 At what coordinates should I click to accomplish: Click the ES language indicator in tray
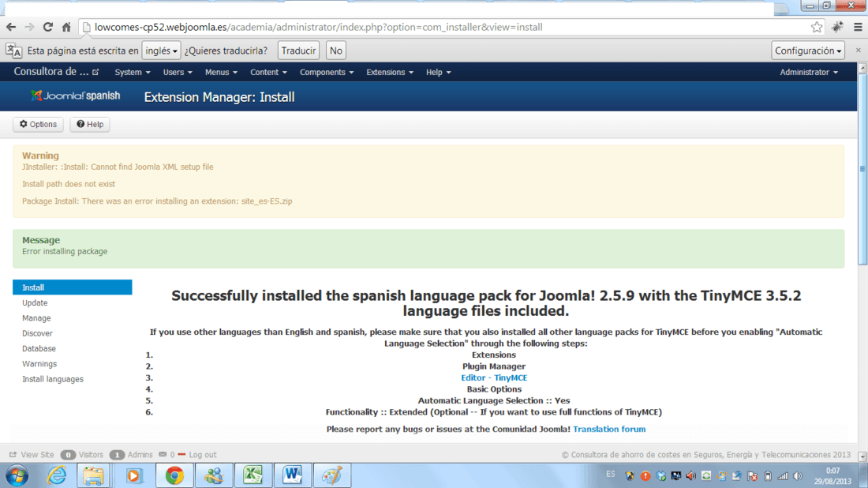[611, 474]
